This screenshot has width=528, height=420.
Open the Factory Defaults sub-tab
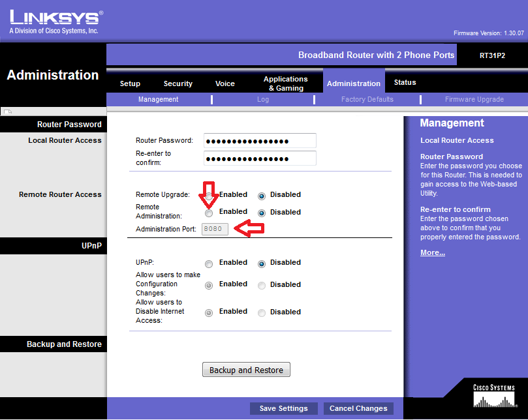click(367, 99)
